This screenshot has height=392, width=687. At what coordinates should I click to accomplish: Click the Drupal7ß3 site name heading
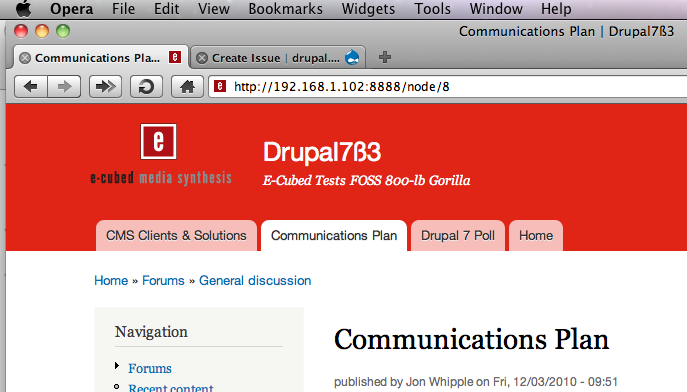[x=322, y=152]
